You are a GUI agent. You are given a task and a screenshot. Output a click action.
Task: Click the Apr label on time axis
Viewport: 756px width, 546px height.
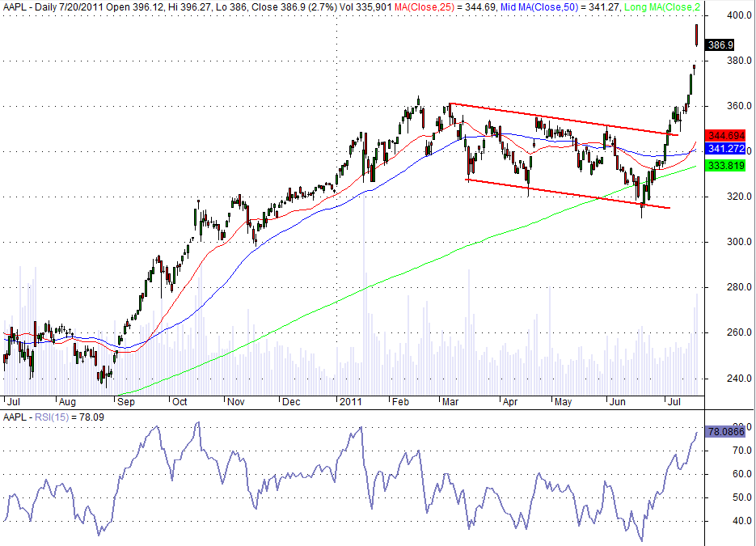(x=510, y=402)
